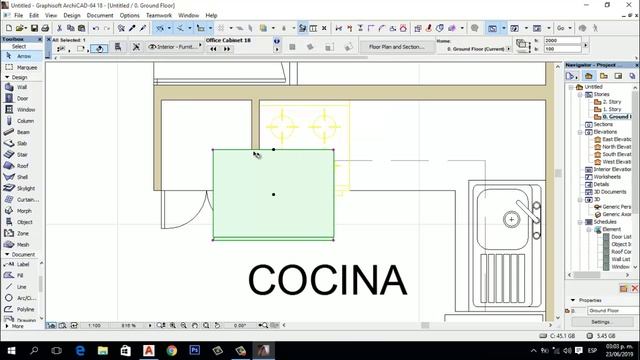
Task: Activate the Skylight tool
Action: (x=21, y=188)
